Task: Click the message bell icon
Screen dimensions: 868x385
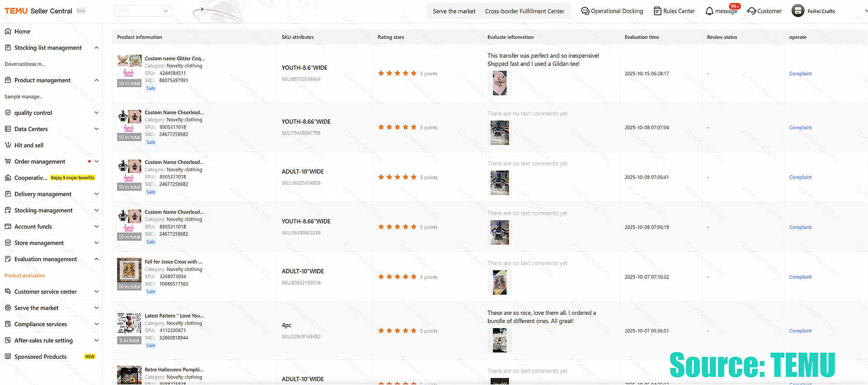Action: coord(709,11)
